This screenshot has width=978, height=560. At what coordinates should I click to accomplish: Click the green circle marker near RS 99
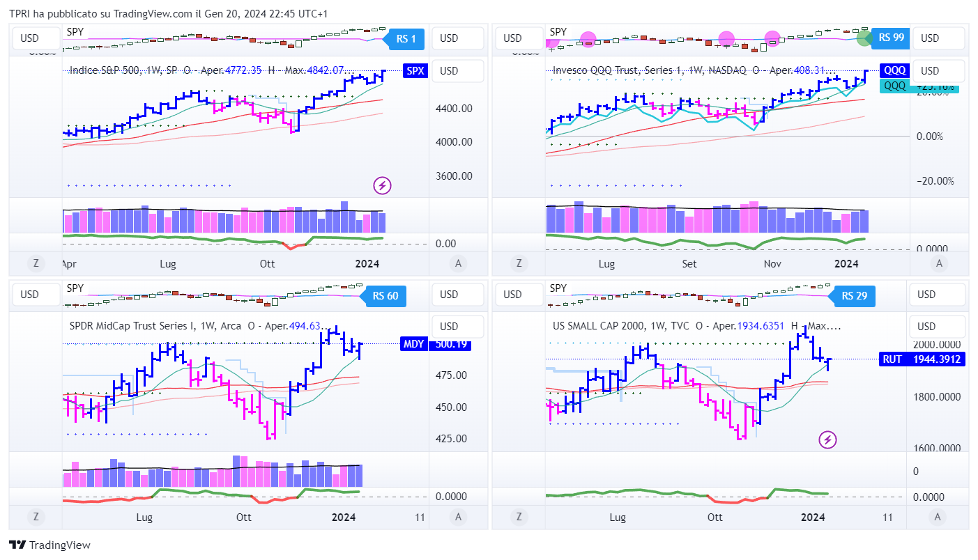(864, 38)
